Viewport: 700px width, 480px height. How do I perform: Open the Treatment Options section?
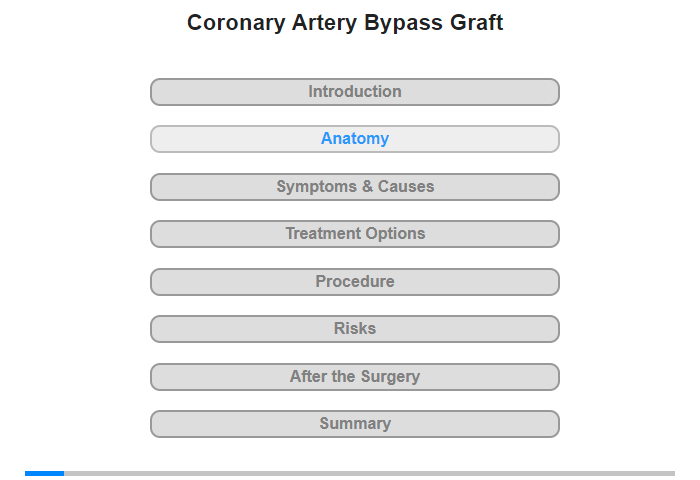[x=355, y=234]
